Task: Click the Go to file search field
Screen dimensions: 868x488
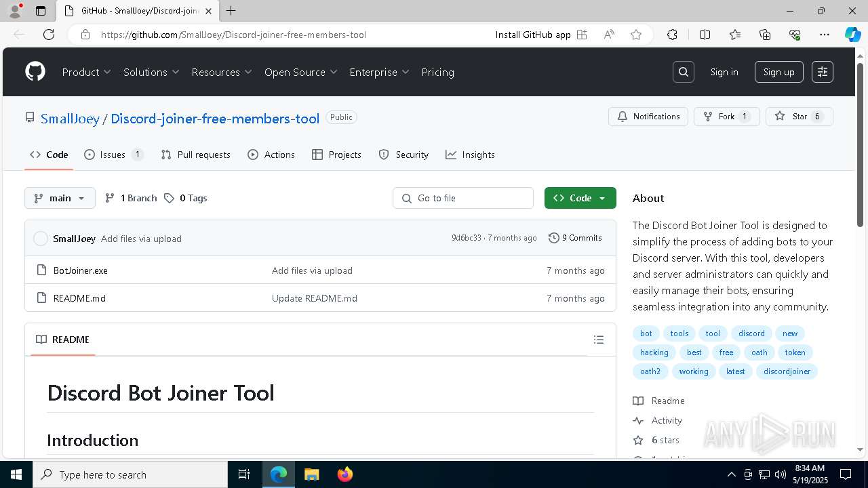Action: click(x=463, y=198)
